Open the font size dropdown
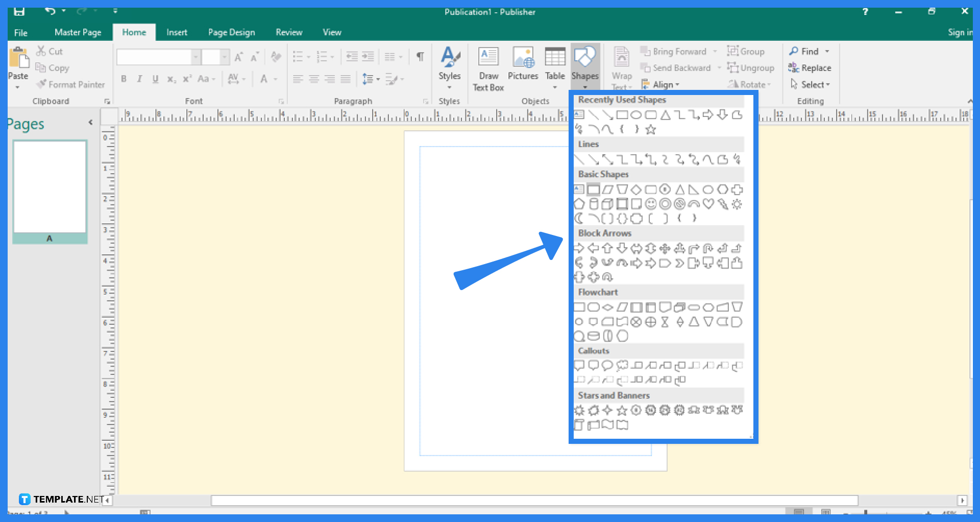Viewport: 980px width, 522px height. (x=225, y=57)
